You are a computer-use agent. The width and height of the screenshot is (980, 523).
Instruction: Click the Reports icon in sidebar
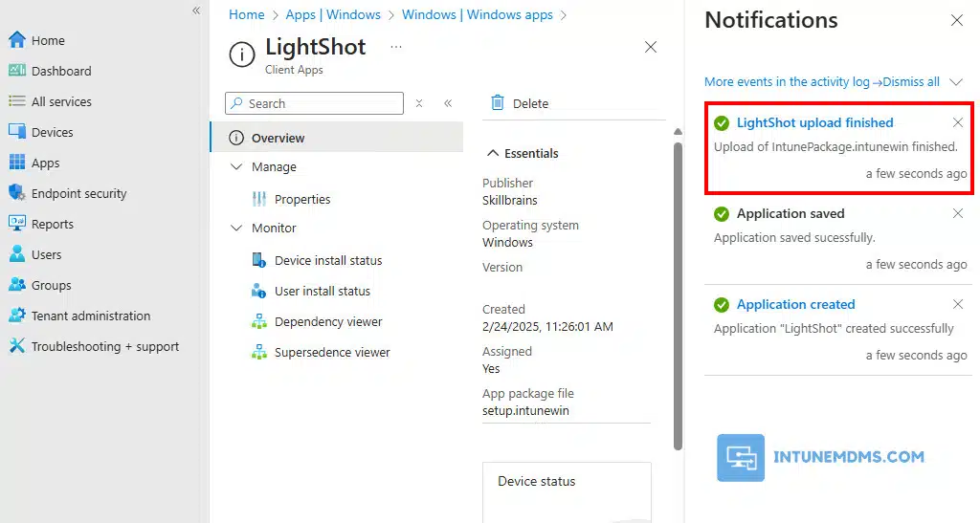(x=16, y=224)
